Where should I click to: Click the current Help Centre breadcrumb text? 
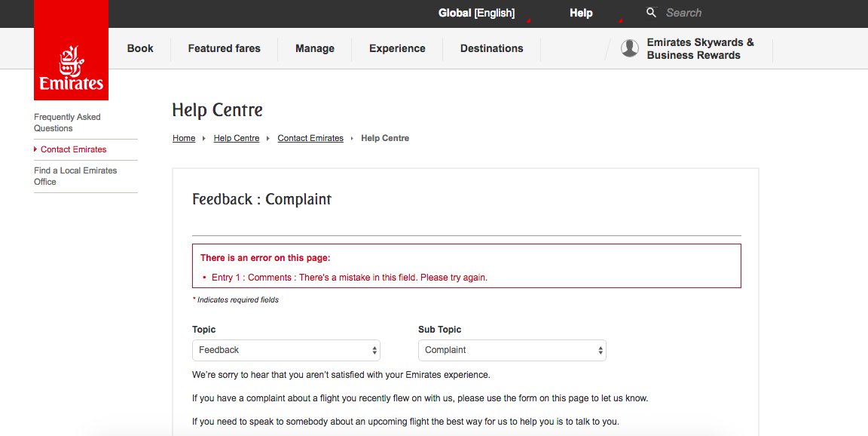[x=385, y=139]
